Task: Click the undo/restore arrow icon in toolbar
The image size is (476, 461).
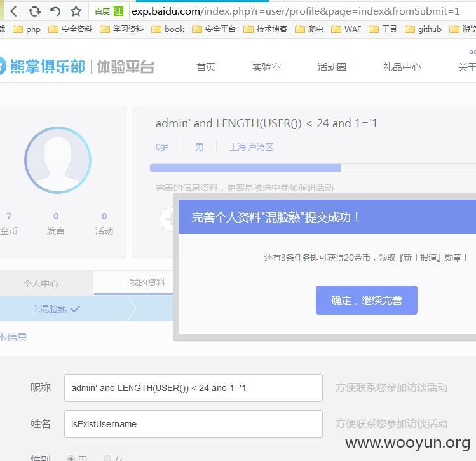Action: point(55,11)
